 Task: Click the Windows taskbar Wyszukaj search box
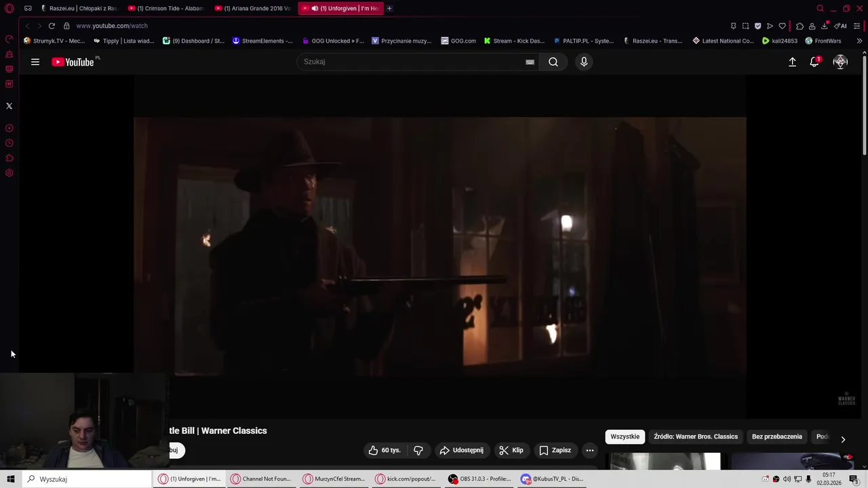click(x=87, y=479)
